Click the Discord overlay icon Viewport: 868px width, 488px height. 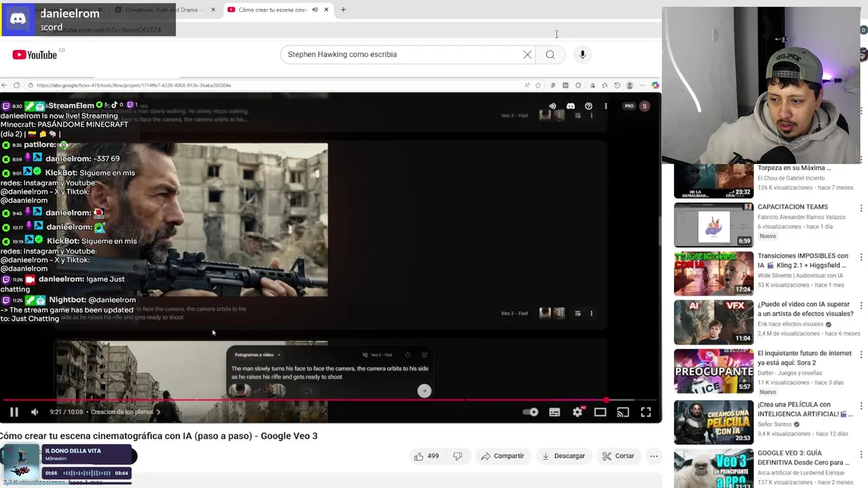pos(18,19)
